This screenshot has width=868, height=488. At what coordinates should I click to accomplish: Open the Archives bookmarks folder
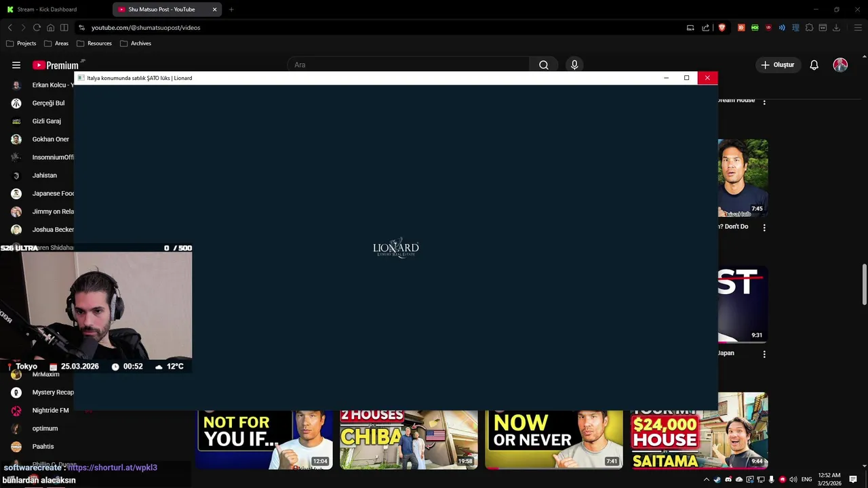click(x=136, y=43)
